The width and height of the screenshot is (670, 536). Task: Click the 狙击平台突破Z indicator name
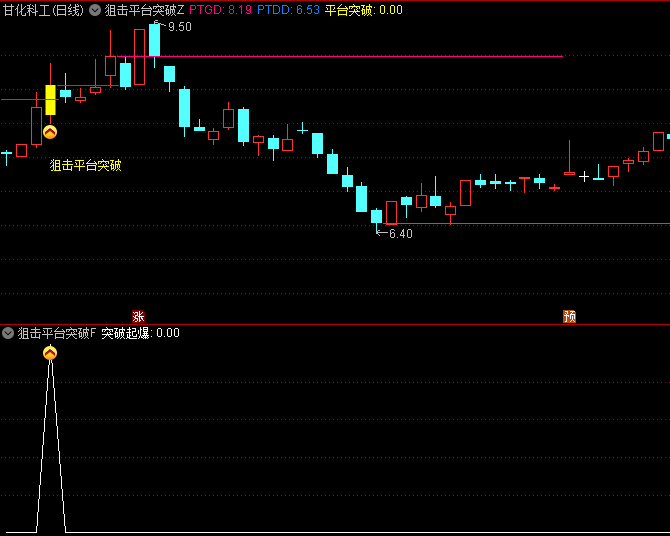[144, 10]
